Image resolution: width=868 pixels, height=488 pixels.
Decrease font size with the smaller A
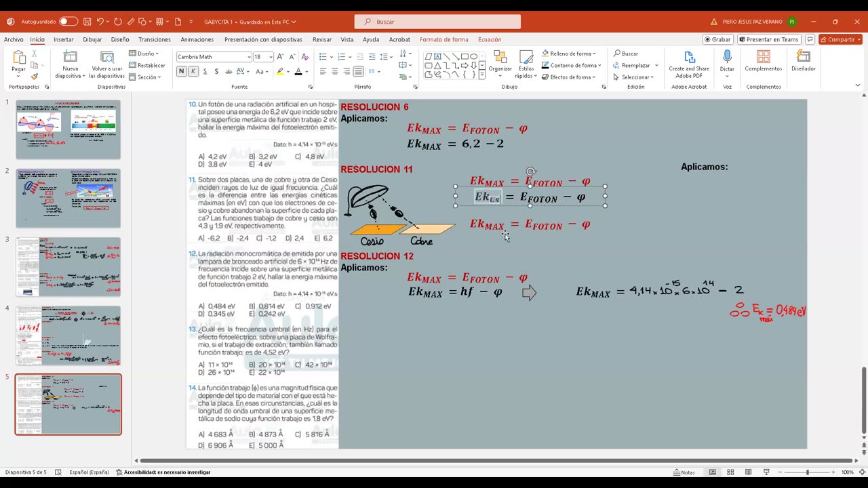click(292, 57)
